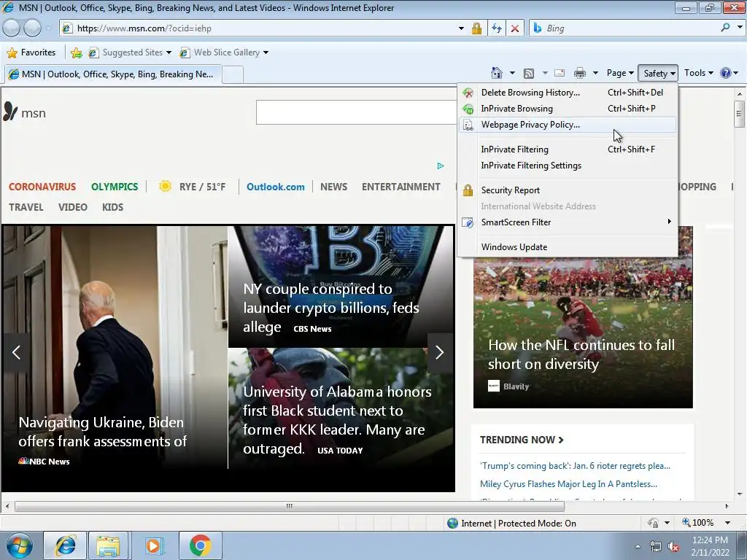Launch Google Chrome from the taskbar
Image resolution: width=747 pixels, height=560 pixels.
pyautogui.click(x=200, y=545)
